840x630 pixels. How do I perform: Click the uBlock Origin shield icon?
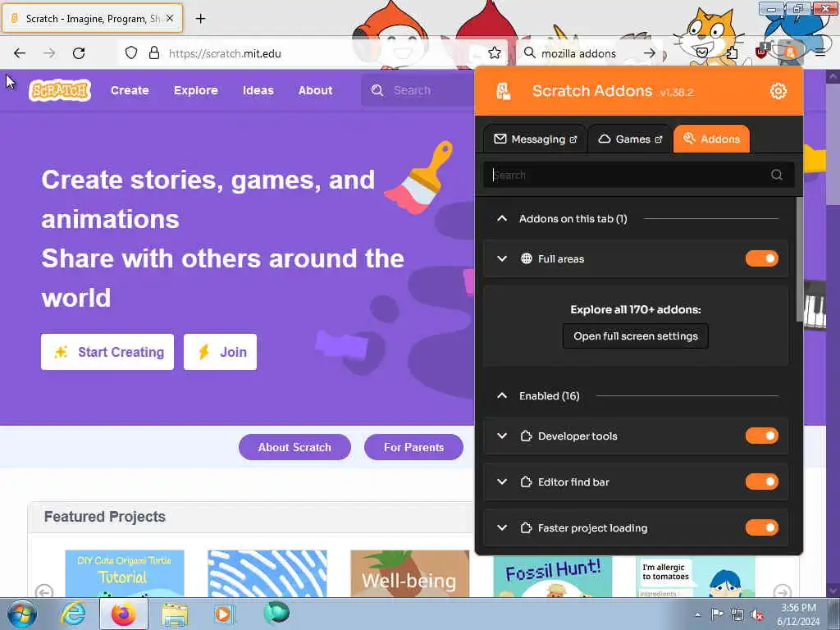[x=761, y=52]
